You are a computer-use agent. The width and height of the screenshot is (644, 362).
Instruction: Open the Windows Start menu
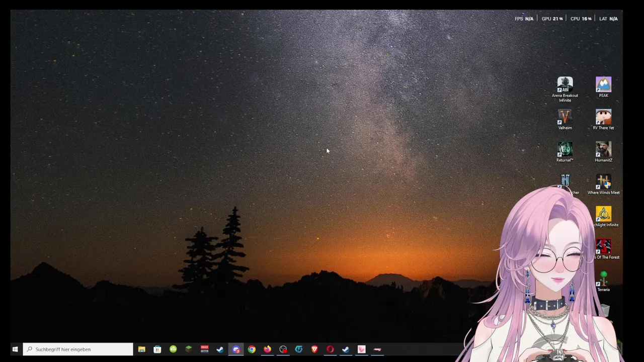click(x=15, y=349)
